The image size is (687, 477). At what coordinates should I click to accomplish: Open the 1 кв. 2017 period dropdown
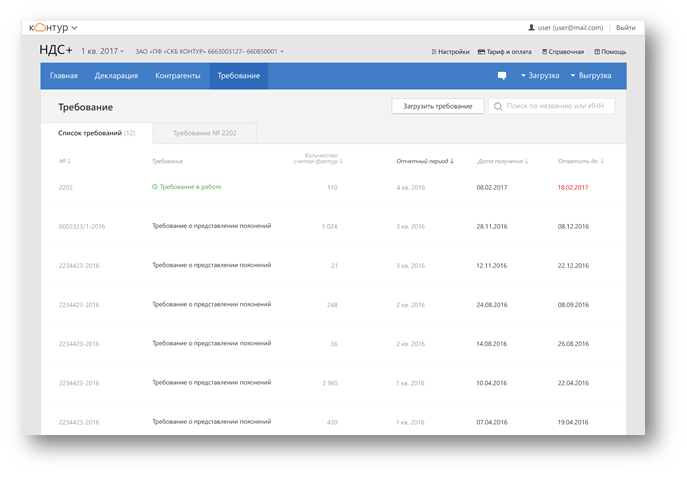(x=102, y=50)
